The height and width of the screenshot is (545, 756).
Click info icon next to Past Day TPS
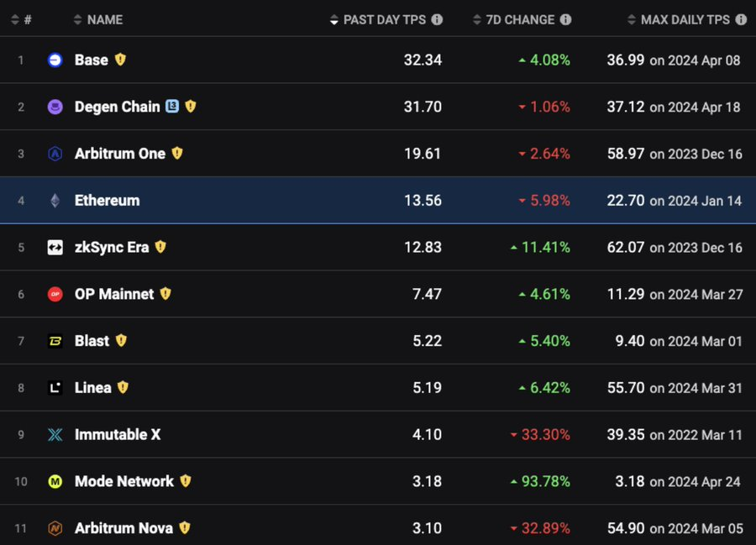coord(437,19)
